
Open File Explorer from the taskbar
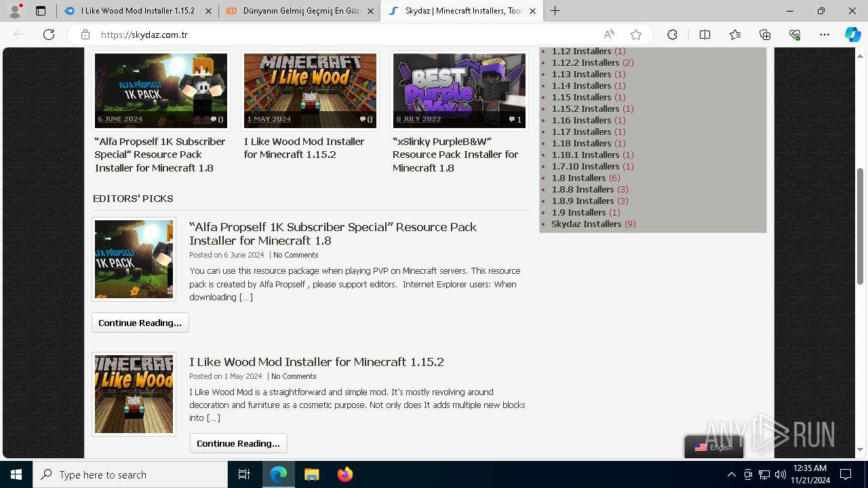pyautogui.click(x=311, y=474)
